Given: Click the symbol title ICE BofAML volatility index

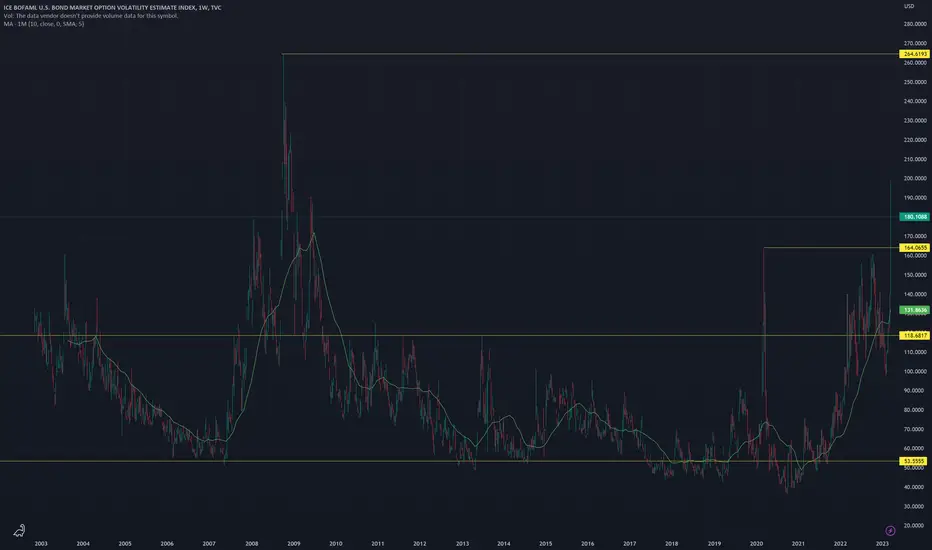Looking at the screenshot, I should (x=112, y=8).
